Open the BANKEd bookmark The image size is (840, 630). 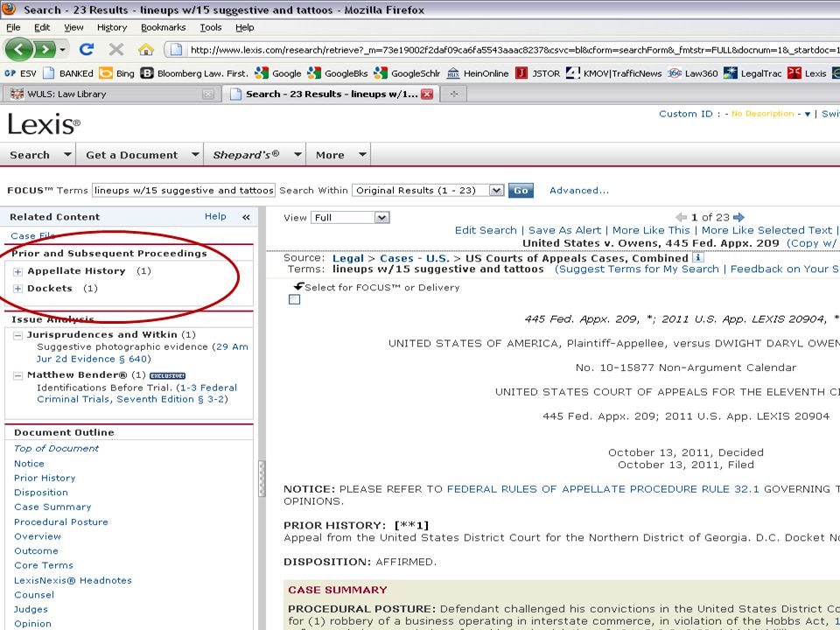click(68, 73)
